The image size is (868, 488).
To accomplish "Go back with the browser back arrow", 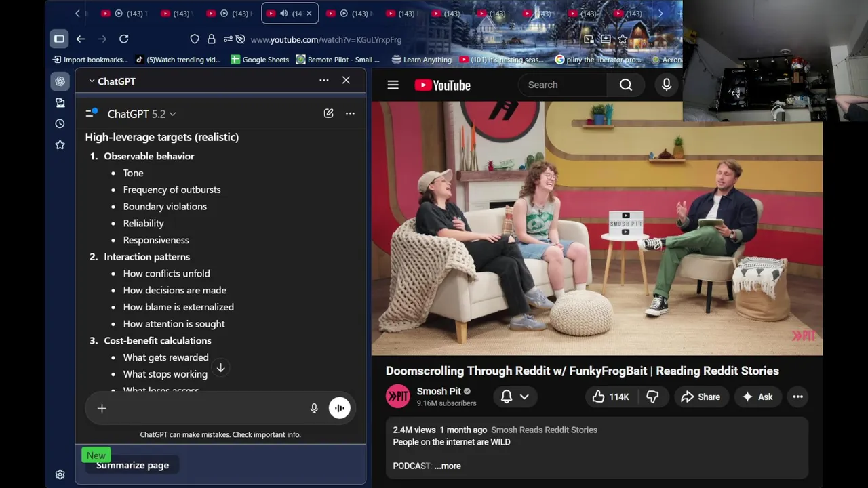I will [81, 39].
